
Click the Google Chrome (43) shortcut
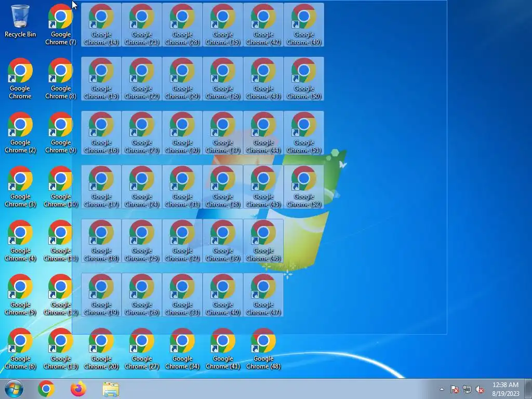pyautogui.click(x=263, y=78)
